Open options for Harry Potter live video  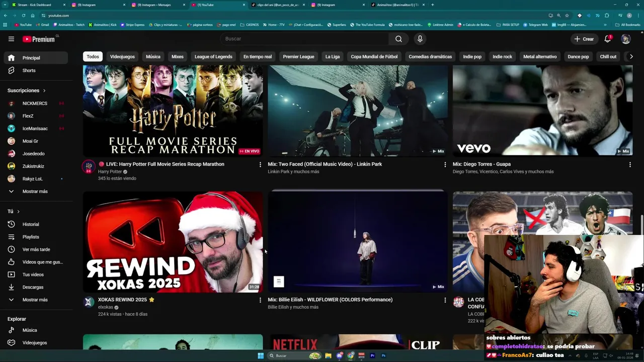[260, 164]
